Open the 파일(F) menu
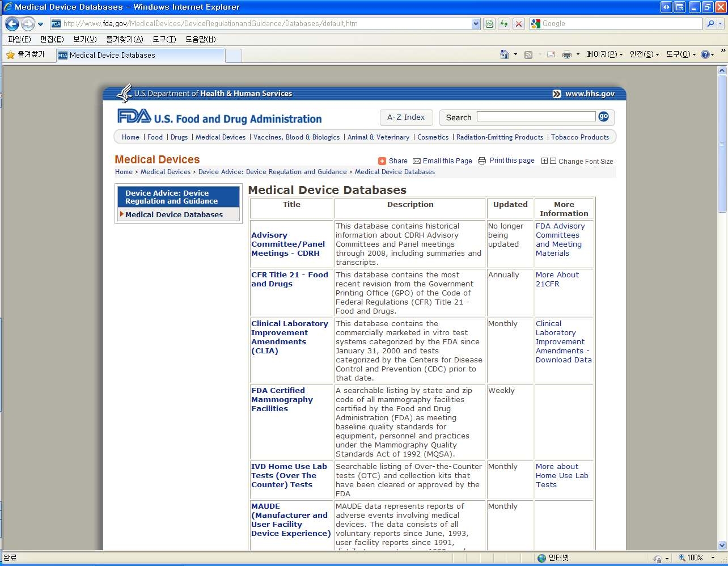This screenshot has height=566, width=728. 19,39
